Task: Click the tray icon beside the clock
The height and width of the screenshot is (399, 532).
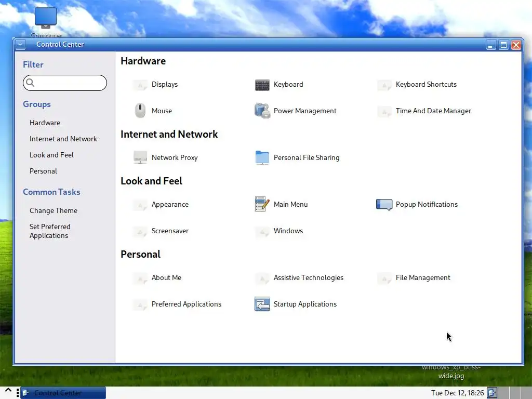Action: point(492,393)
